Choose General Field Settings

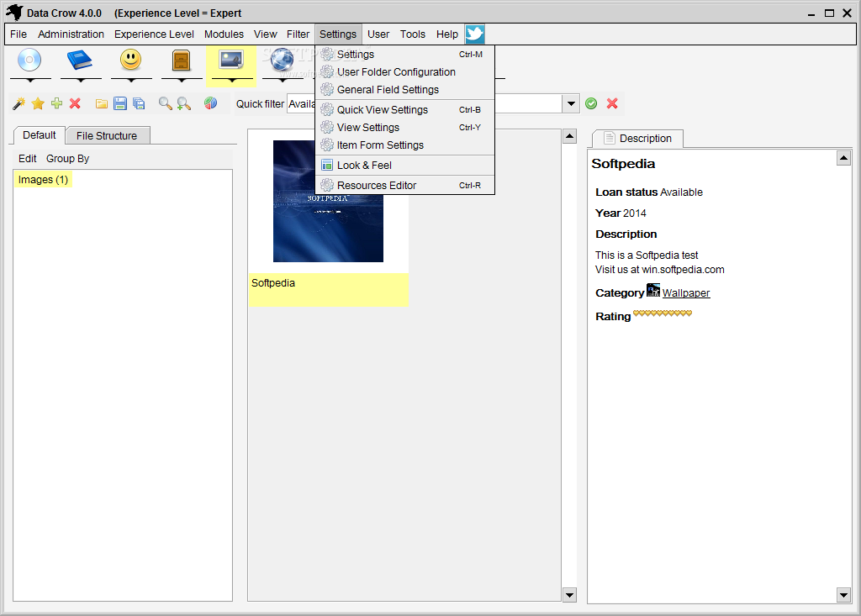405,89
